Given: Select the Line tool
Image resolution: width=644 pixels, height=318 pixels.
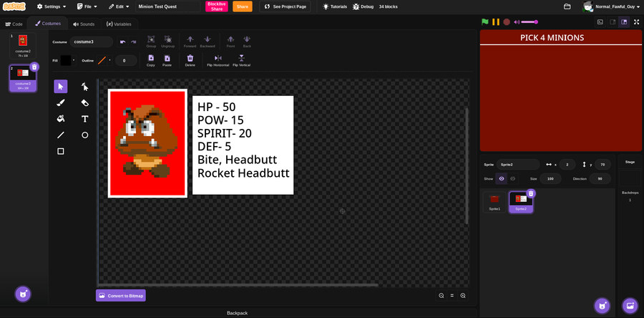Looking at the screenshot, I should click(x=61, y=135).
